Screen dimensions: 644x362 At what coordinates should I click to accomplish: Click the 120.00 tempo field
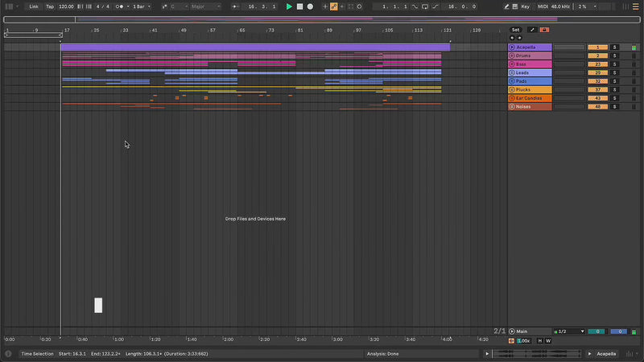tap(66, 6)
